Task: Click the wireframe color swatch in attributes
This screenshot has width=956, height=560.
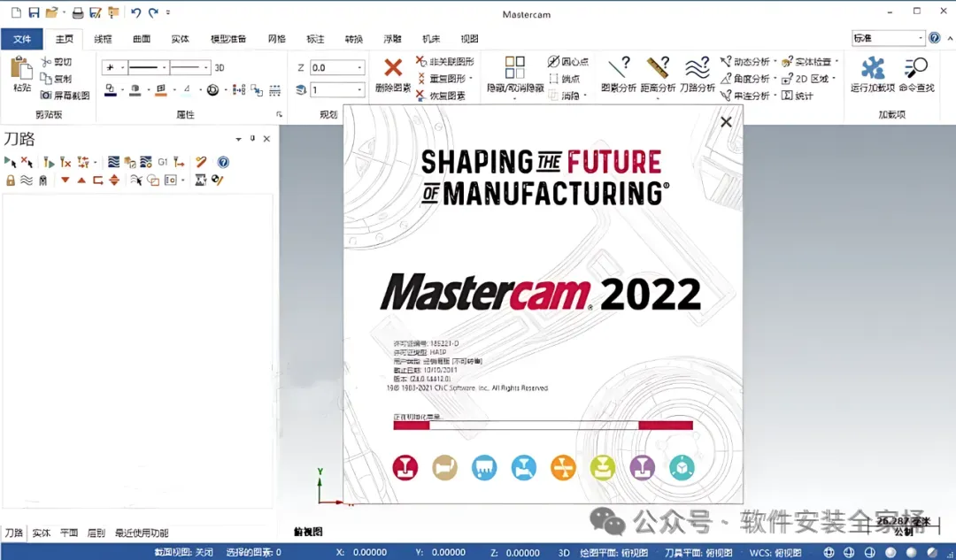Action: point(111,90)
